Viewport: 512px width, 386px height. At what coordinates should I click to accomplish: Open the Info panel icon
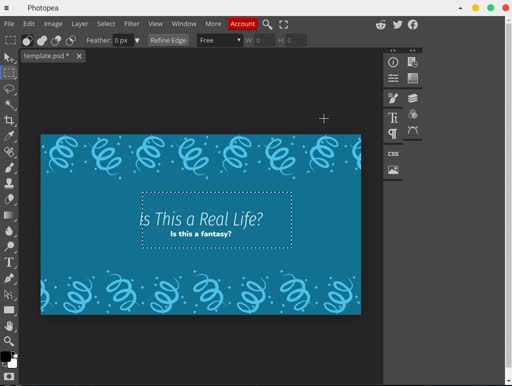[393, 62]
